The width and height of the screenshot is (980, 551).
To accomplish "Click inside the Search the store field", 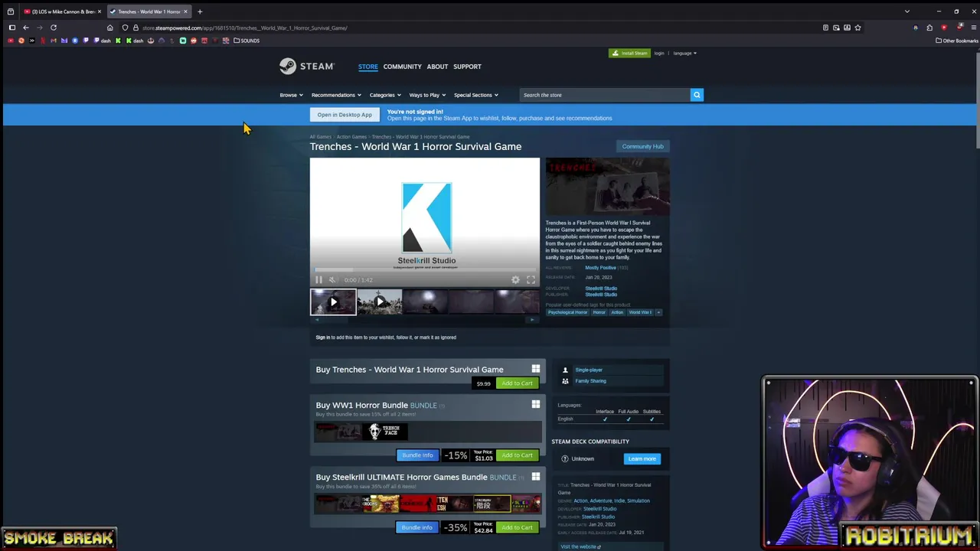I will pyautogui.click(x=605, y=95).
